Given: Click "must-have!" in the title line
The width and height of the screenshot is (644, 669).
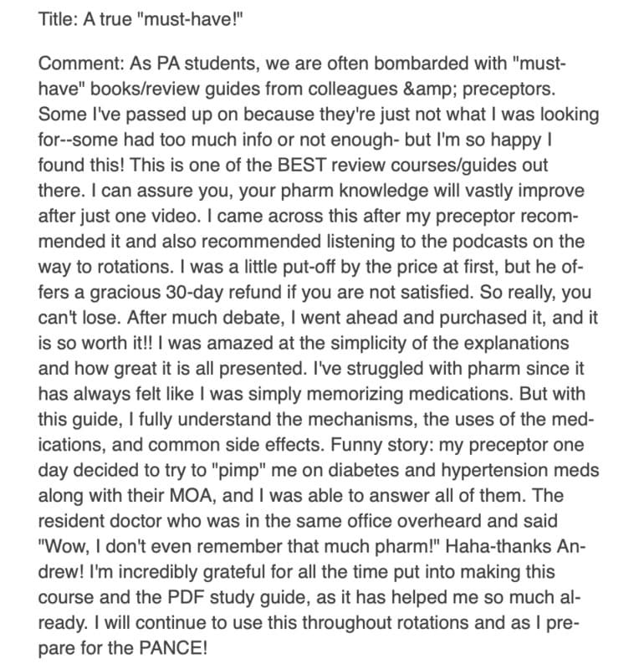Looking at the screenshot, I should 192,19.
